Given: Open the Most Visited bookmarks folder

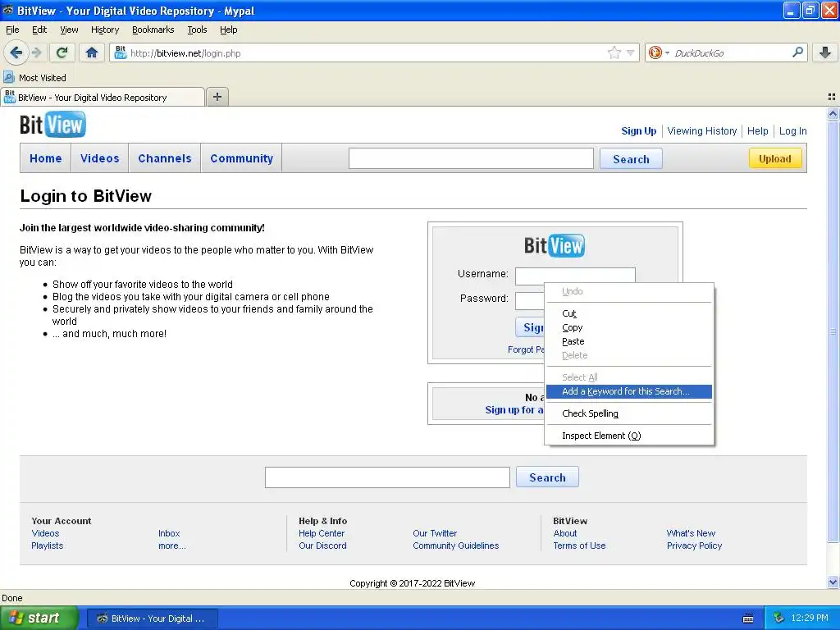Looking at the screenshot, I should (35, 78).
